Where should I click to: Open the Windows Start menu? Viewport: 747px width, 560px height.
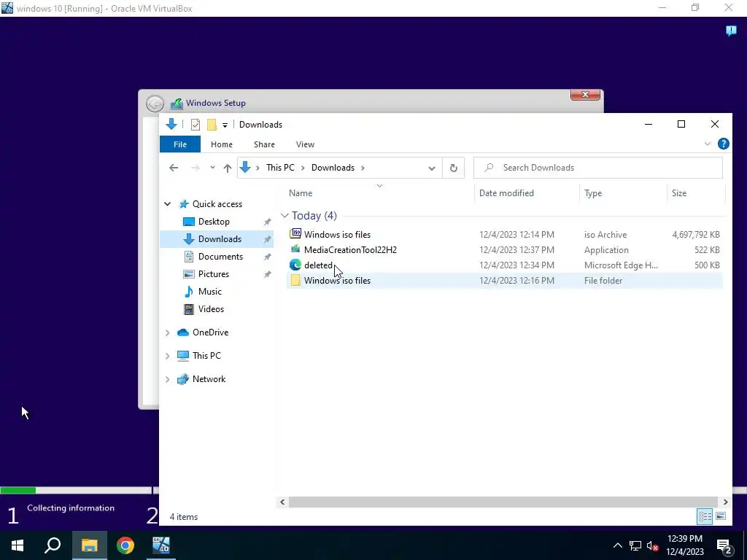pyautogui.click(x=18, y=545)
